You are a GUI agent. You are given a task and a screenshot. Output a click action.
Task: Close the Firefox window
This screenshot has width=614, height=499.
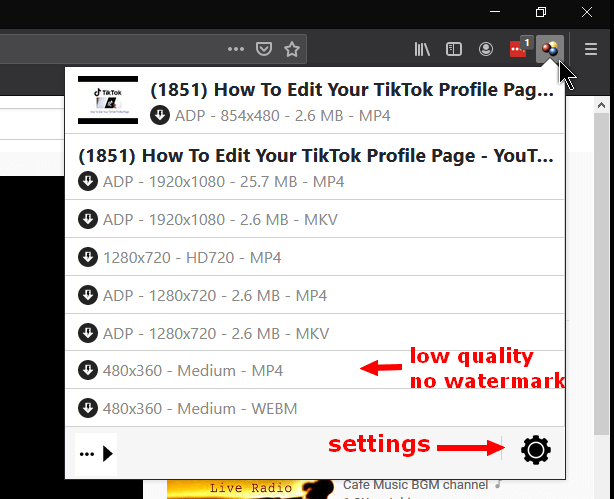[587, 12]
